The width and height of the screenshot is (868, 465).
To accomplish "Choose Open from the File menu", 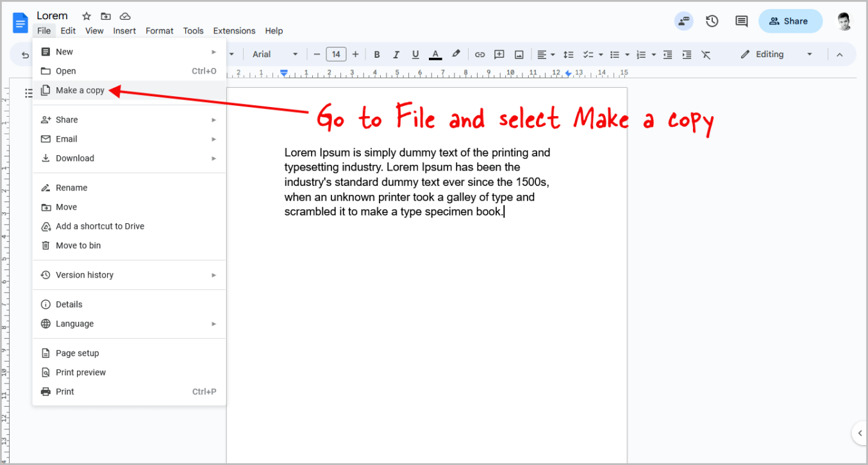I will pos(129,71).
